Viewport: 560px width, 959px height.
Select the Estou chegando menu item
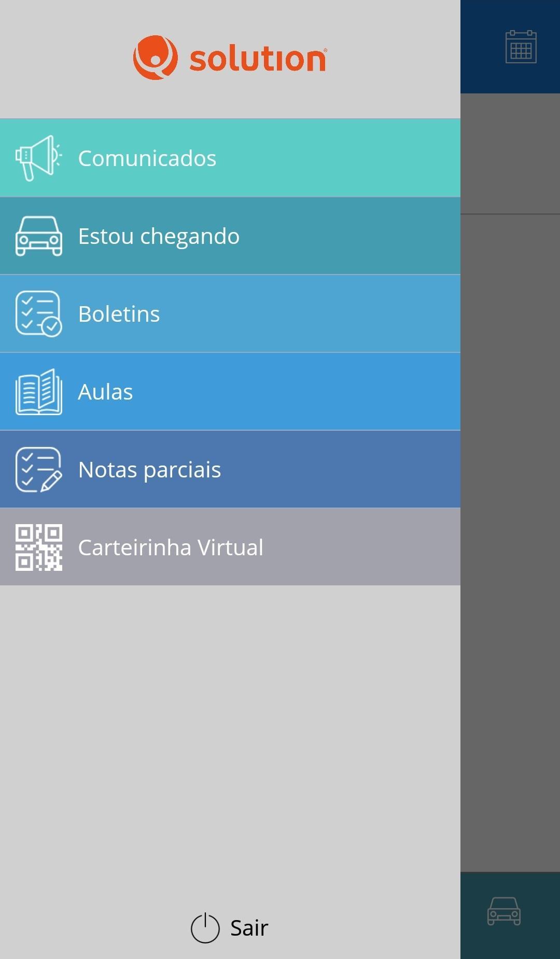(159, 236)
